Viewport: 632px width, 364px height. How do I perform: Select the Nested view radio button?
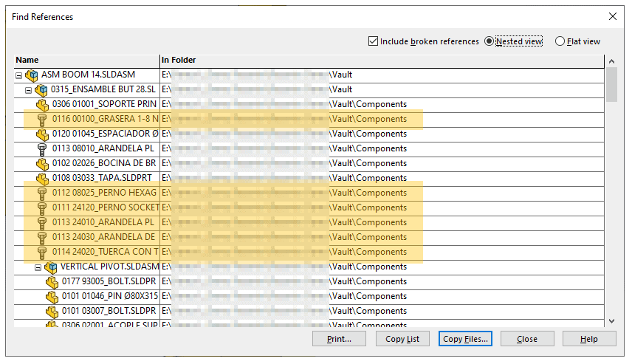pyautogui.click(x=489, y=41)
